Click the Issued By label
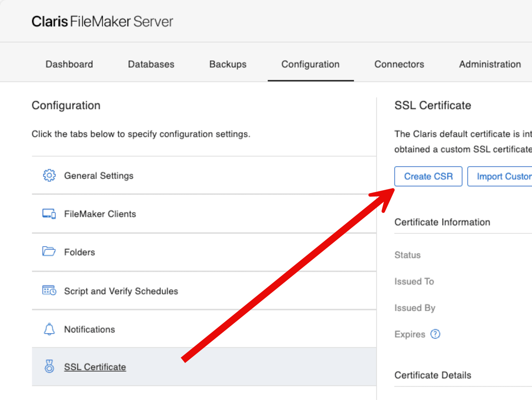Screen dimensions: 532x400 pyautogui.click(x=415, y=308)
